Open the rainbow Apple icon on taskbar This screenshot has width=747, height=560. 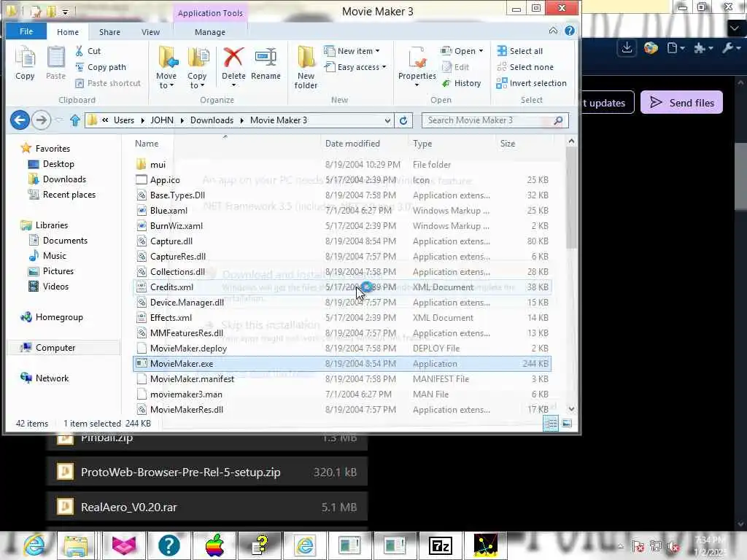click(215, 545)
